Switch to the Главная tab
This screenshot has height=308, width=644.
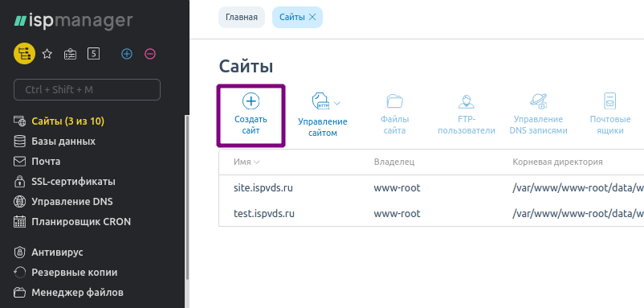click(242, 17)
